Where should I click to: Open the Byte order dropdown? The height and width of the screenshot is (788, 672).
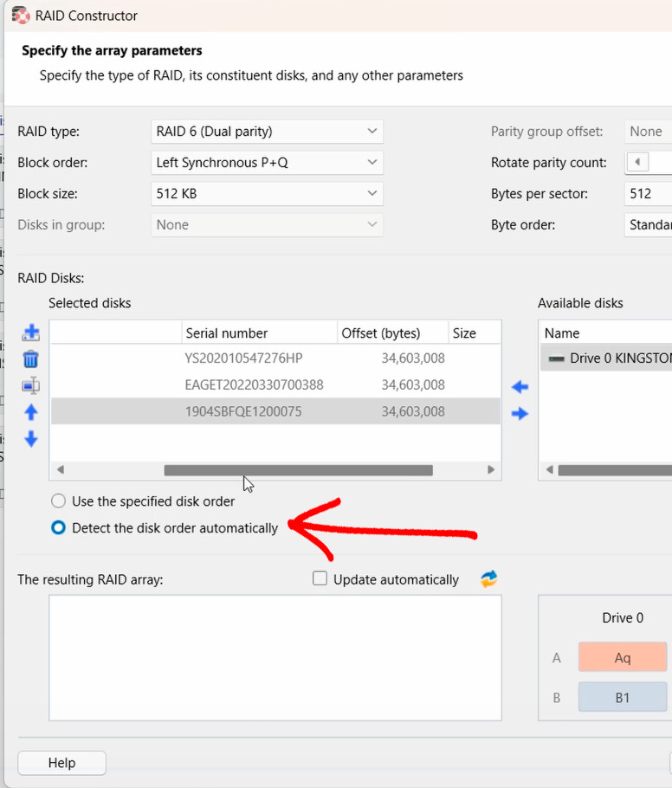(648, 225)
